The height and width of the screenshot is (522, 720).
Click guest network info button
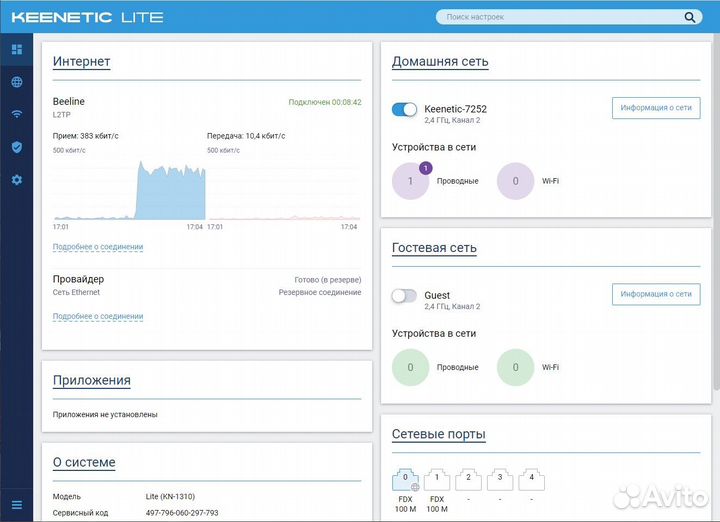pyautogui.click(x=655, y=294)
